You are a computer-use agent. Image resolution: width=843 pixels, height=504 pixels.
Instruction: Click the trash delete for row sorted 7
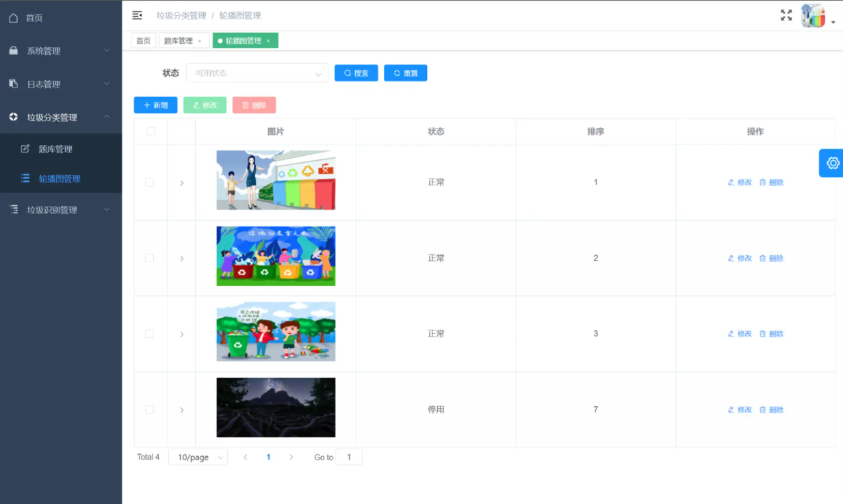pos(771,410)
